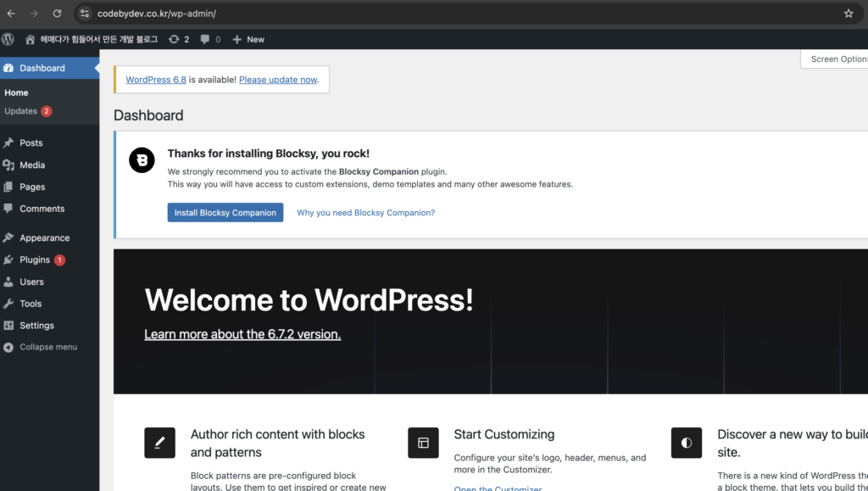Open the updates icon in the admin bar
Screen dimensions: 868x491
click(174, 39)
